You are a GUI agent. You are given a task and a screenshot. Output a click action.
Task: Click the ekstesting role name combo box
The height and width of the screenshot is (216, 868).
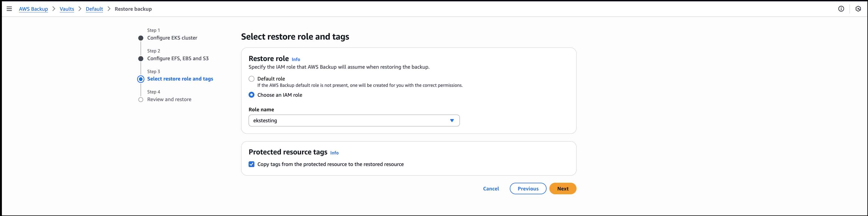[x=347, y=121]
